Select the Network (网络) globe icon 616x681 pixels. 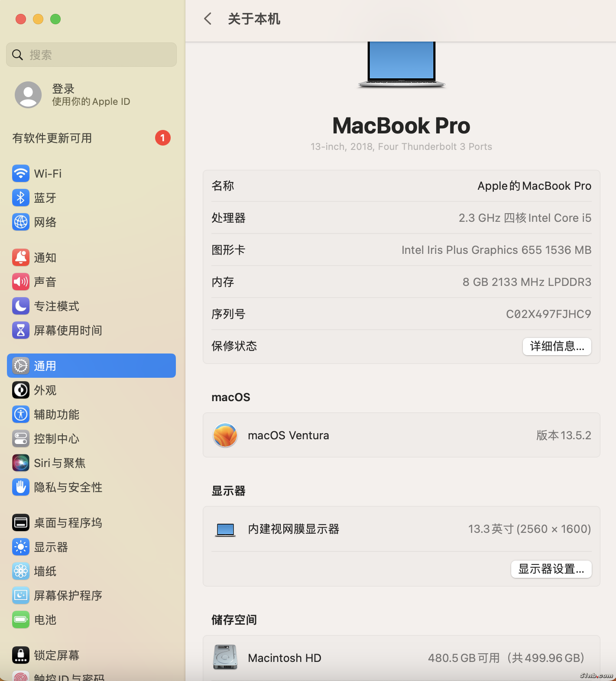pos(21,222)
